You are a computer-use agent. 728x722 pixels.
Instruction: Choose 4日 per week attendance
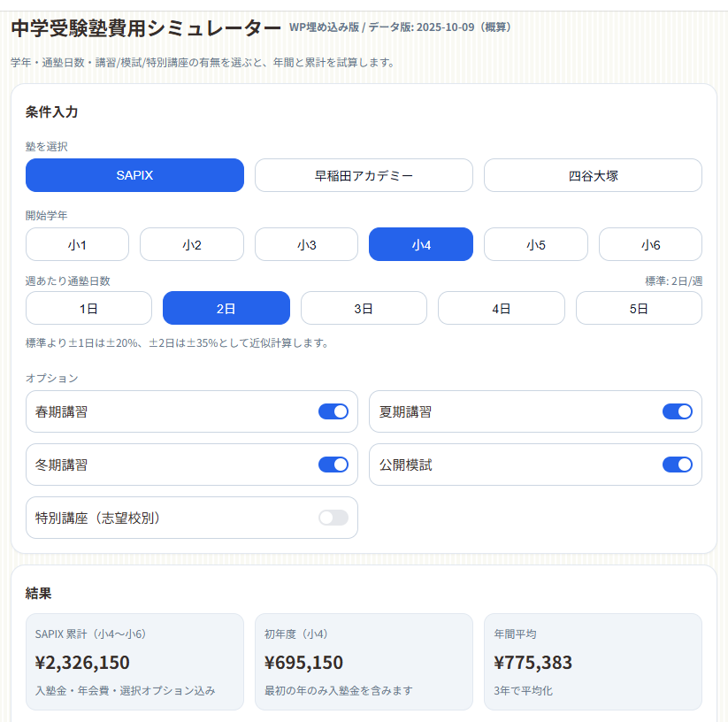(x=502, y=308)
